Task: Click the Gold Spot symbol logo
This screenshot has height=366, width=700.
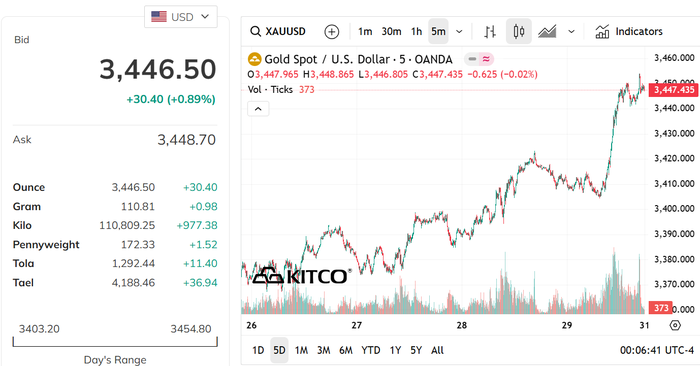Action: point(254,59)
